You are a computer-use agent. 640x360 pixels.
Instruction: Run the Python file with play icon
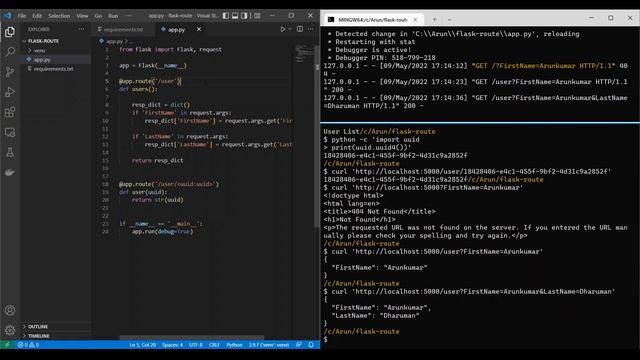point(282,29)
